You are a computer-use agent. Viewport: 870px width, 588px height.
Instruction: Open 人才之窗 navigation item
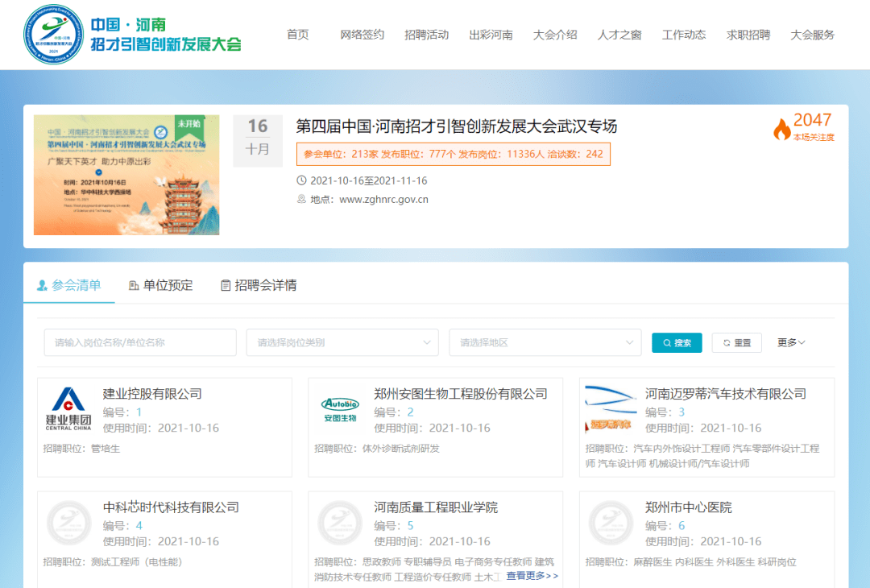pyautogui.click(x=619, y=35)
